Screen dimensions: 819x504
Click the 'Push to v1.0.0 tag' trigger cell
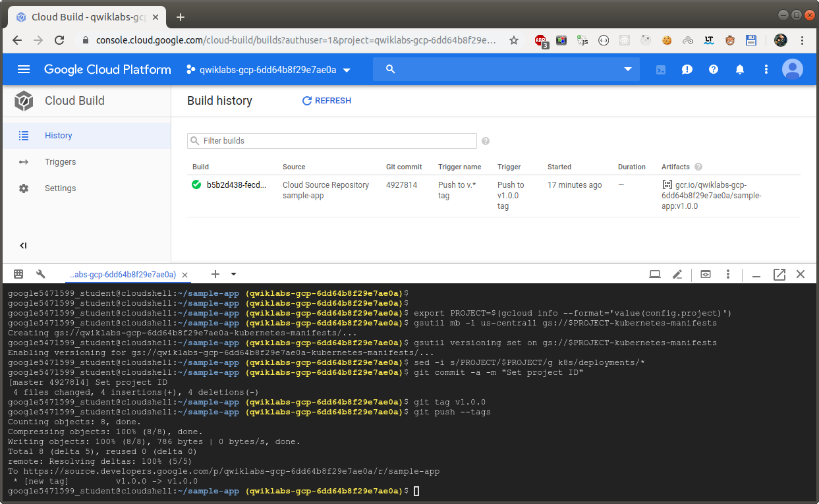tap(511, 196)
